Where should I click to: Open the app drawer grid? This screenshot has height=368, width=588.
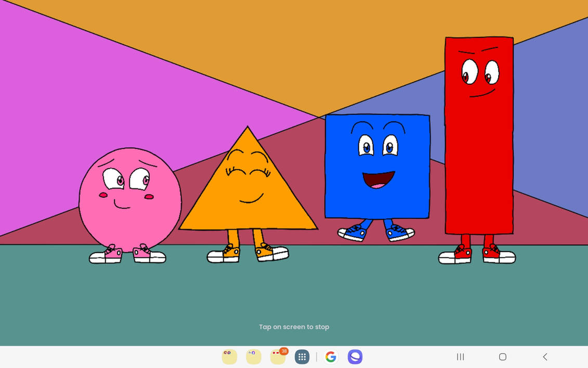click(302, 357)
